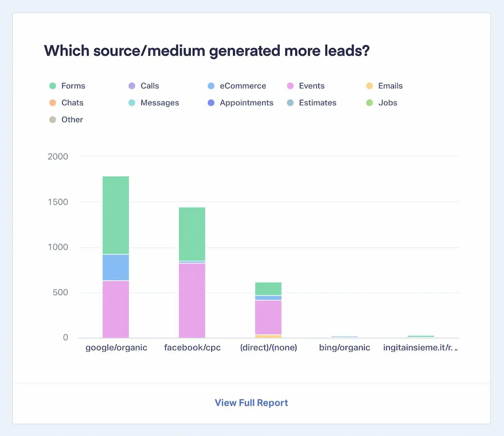This screenshot has height=436, width=504.
Task: Toggle the Other legend series
Action: coord(66,120)
